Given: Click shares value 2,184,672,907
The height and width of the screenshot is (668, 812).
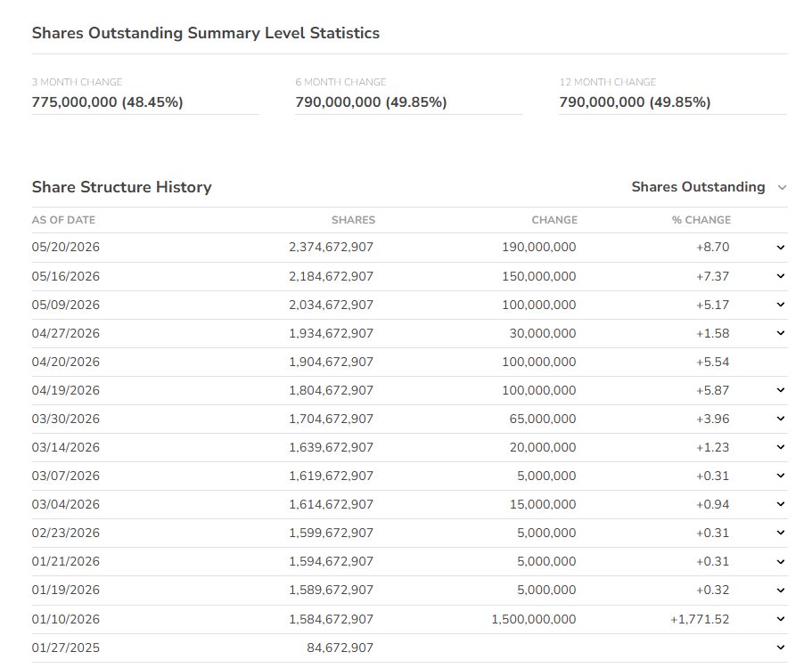Looking at the screenshot, I should pyautogui.click(x=331, y=276).
